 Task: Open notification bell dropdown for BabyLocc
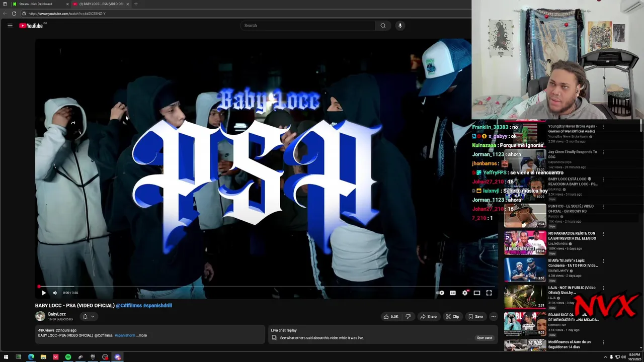pos(89,316)
